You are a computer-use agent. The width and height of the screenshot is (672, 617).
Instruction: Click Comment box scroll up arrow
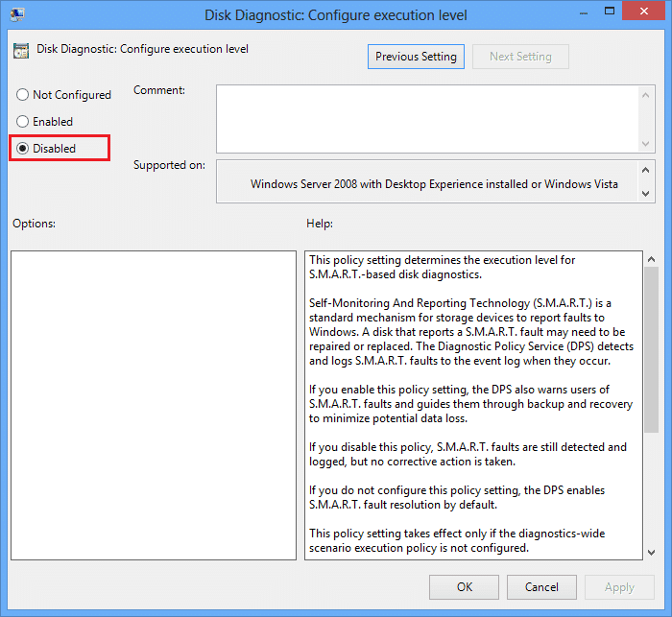pos(646,95)
